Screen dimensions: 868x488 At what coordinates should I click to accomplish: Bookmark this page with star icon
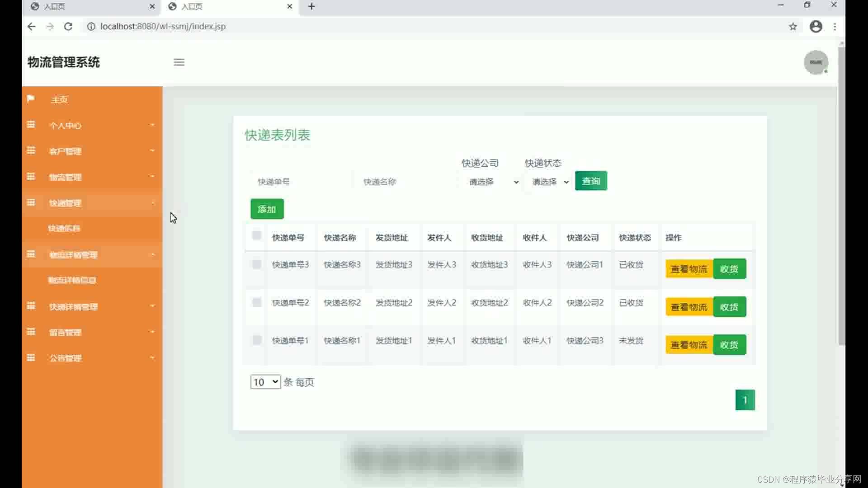pyautogui.click(x=793, y=27)
